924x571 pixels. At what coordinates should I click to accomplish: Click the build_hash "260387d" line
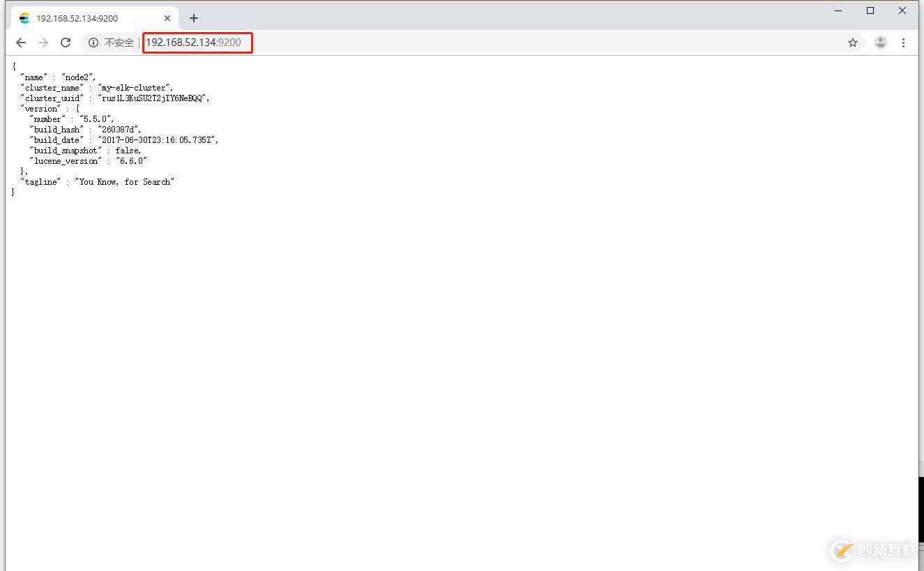(x=86, y=130)
